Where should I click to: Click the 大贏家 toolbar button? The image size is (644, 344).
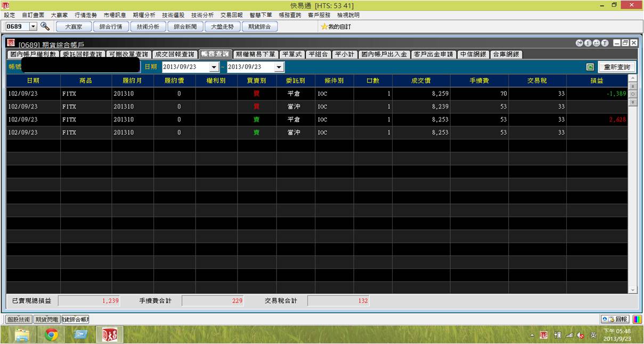[74, 27]
